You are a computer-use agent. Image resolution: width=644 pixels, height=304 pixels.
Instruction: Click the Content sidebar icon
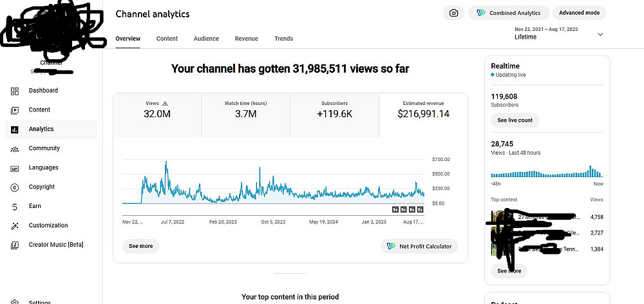pyautogui.click(x=15, y=110)
